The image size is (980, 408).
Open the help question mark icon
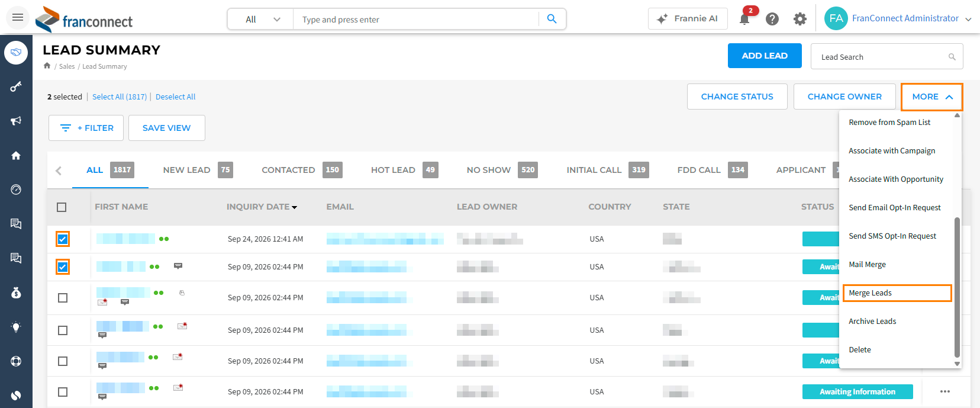pyautogui.click(x=772, y=19)
